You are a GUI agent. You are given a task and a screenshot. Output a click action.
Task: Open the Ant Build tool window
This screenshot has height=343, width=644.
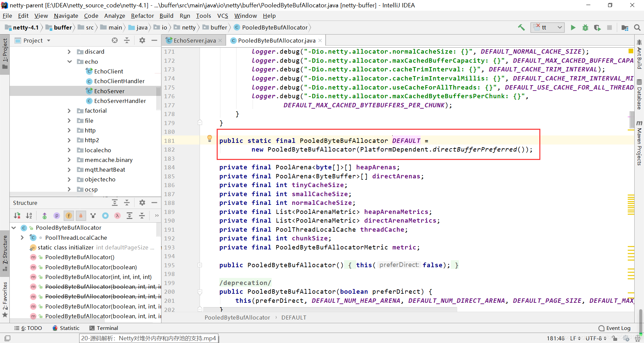pyautogui.click(x=639, y=54)
